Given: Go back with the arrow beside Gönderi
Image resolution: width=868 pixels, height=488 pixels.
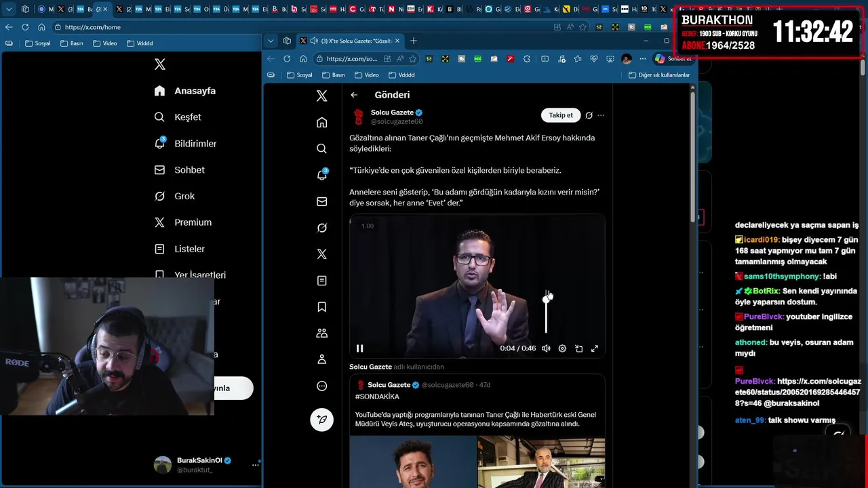Looking at the screenshot, I should 354,95.
